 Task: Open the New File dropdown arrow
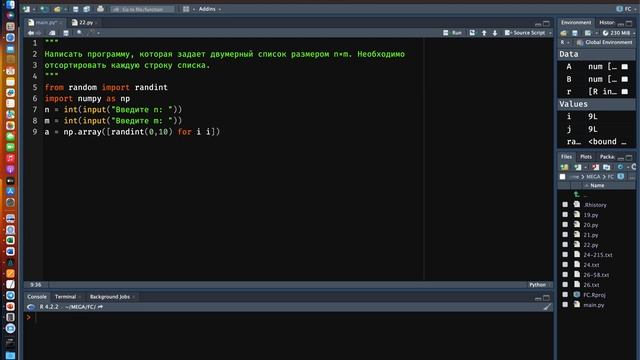[33, 9]
